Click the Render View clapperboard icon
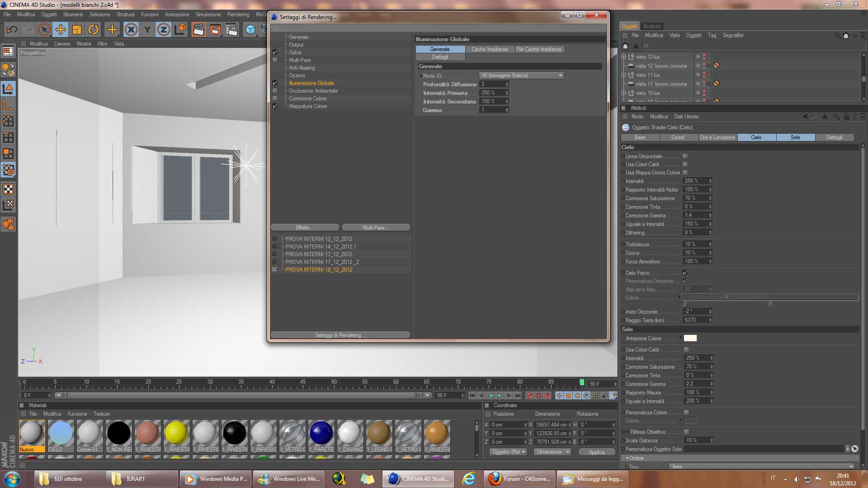This screenshot has height=488, width=868. (198, 30)
